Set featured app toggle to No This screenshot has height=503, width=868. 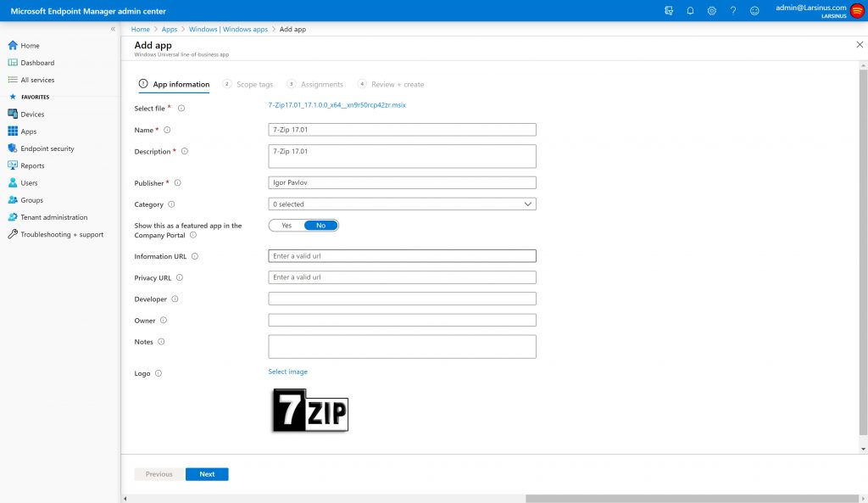coord(321,226)
